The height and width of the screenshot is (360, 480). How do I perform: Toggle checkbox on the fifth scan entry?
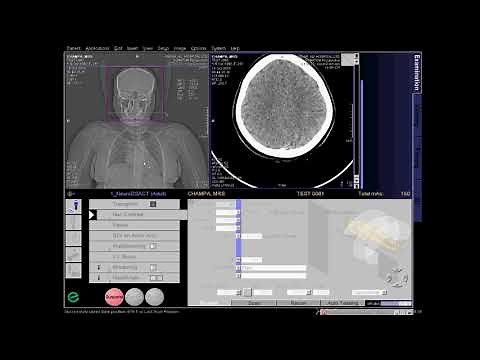(x=153, y=246)
